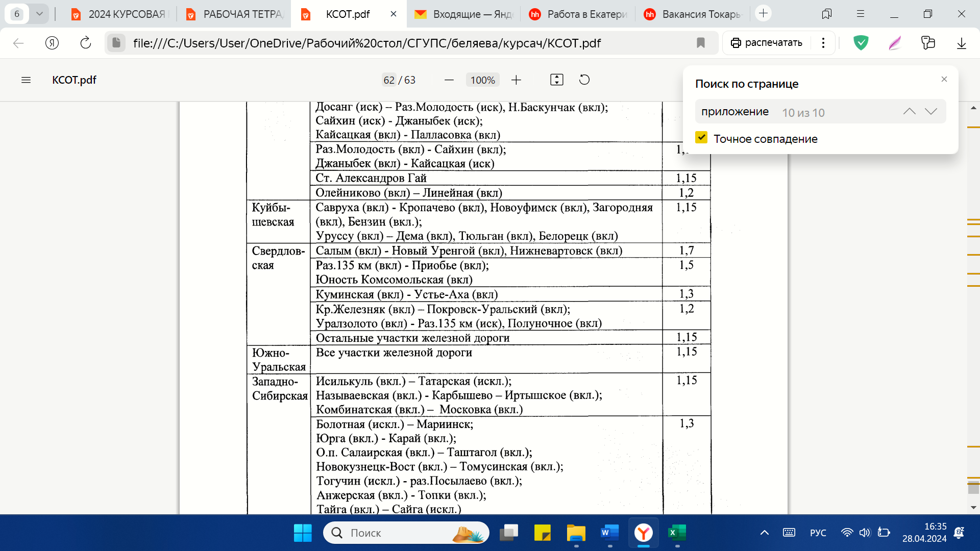980x551 pixels.
Task: Show hidden system tray icons
Action: point(764,533)
